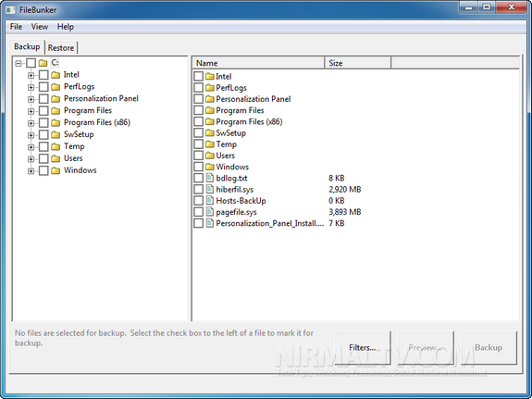The image size is (532, 399).
Task: Click the Intel folder icon in file list
Action: 210,76
